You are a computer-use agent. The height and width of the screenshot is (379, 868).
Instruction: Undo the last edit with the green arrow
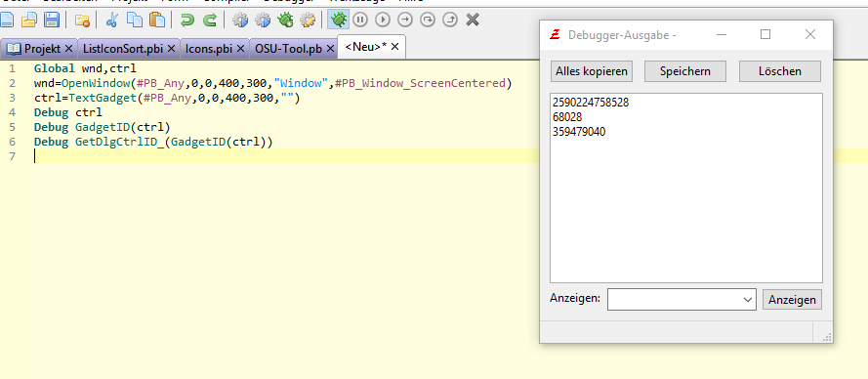tap(187, 21)
